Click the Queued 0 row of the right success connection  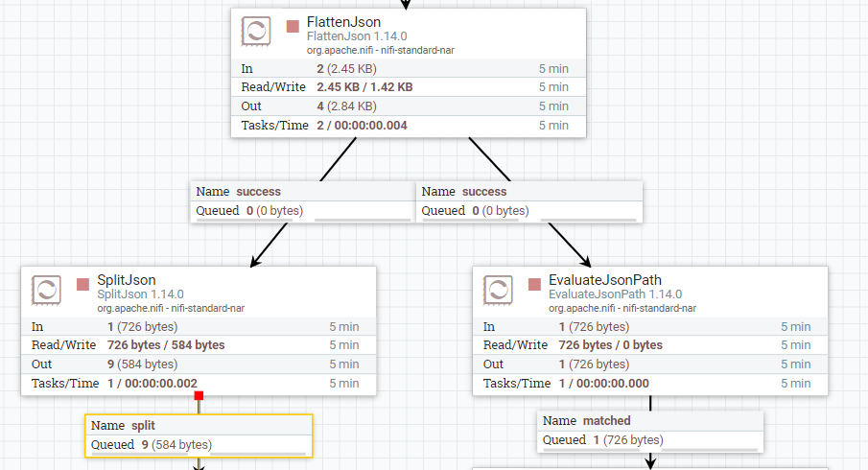(x=529, y=211)
